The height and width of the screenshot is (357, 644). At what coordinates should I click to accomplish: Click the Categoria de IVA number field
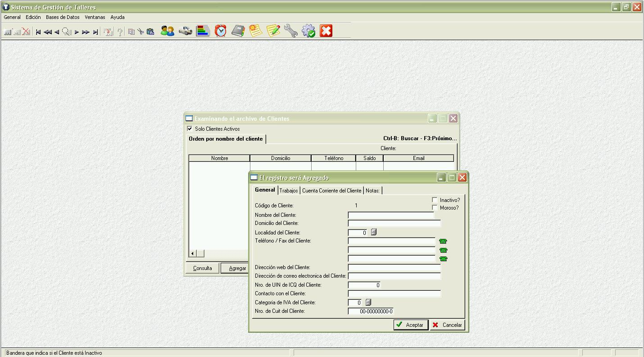(x=355, y=302)
